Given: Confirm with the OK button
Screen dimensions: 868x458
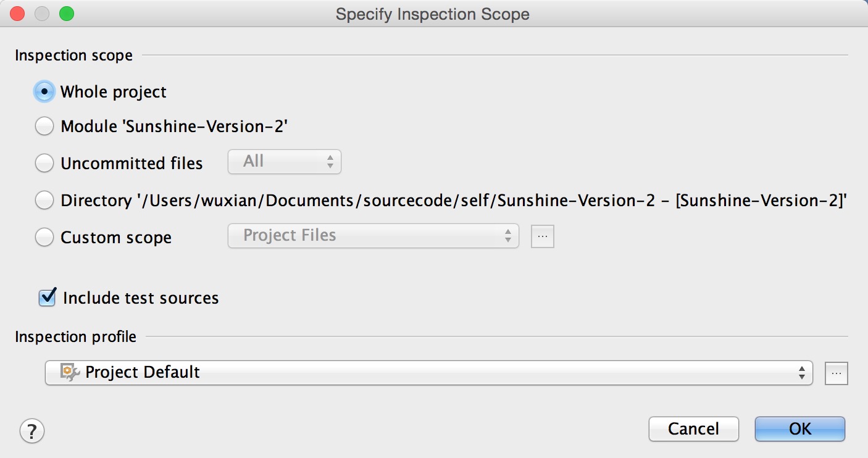Looking at the screenshot, I should pyautogui.click(x=799, y=429).
